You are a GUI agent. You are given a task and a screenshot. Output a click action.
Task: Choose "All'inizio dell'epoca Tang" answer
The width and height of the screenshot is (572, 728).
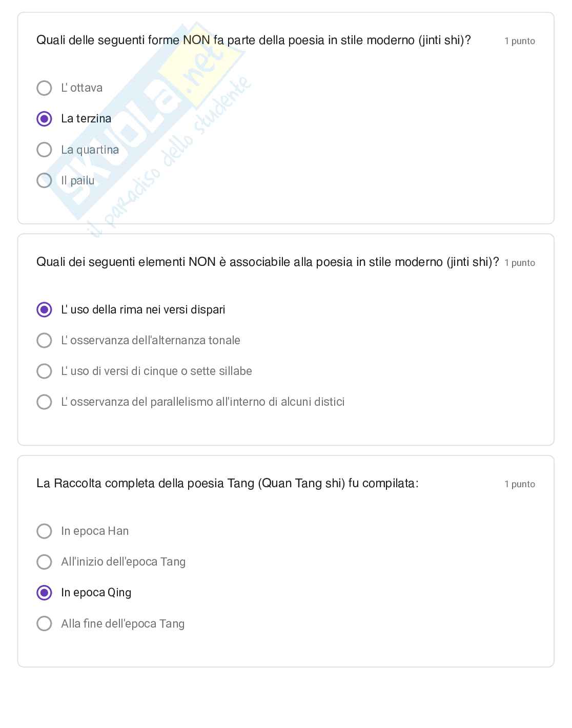pyautogui.click(x=45, y=562)
